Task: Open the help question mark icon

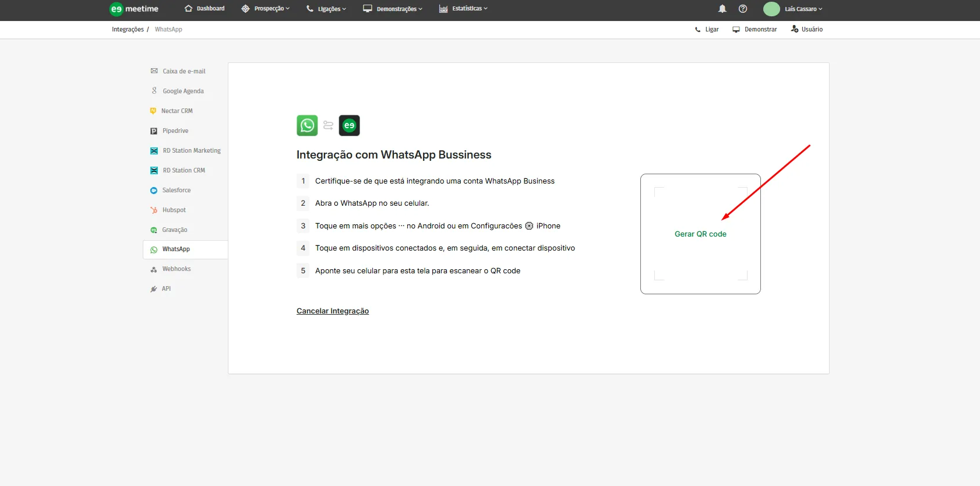Action: tap(743, 9)
